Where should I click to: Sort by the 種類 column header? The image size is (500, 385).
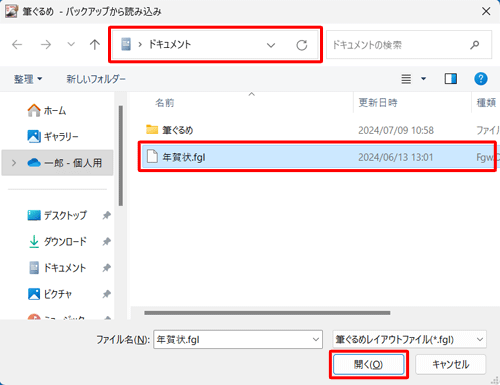[486, 103]
